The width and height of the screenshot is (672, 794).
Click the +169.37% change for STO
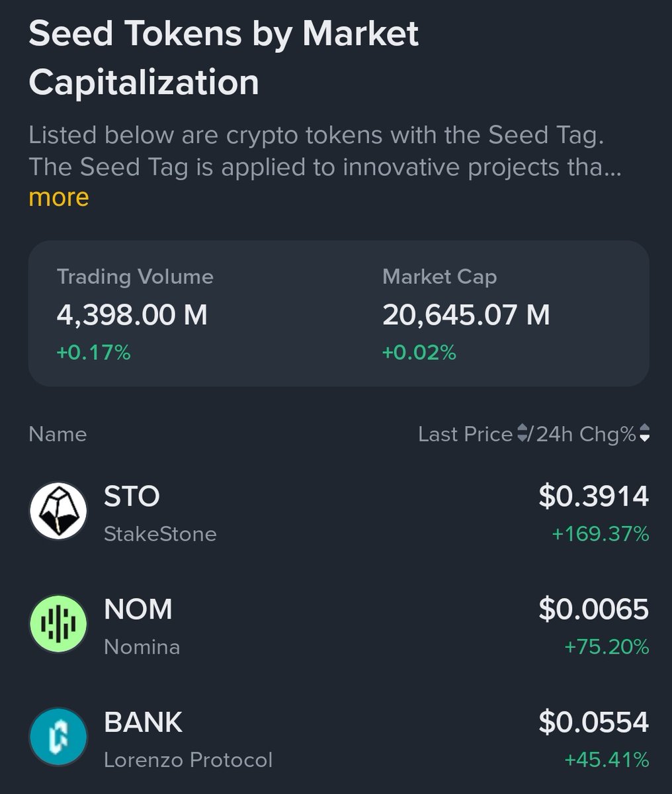pos(600,534)
